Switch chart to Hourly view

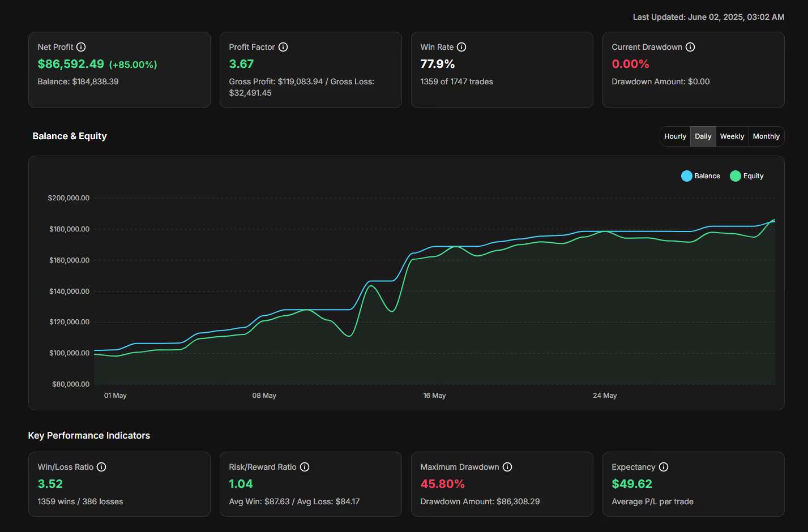coord(675,136)
